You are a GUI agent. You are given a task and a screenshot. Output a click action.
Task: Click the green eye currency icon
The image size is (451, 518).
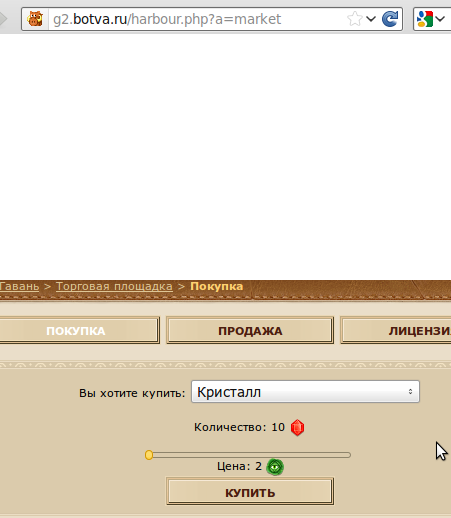(275, 467)
